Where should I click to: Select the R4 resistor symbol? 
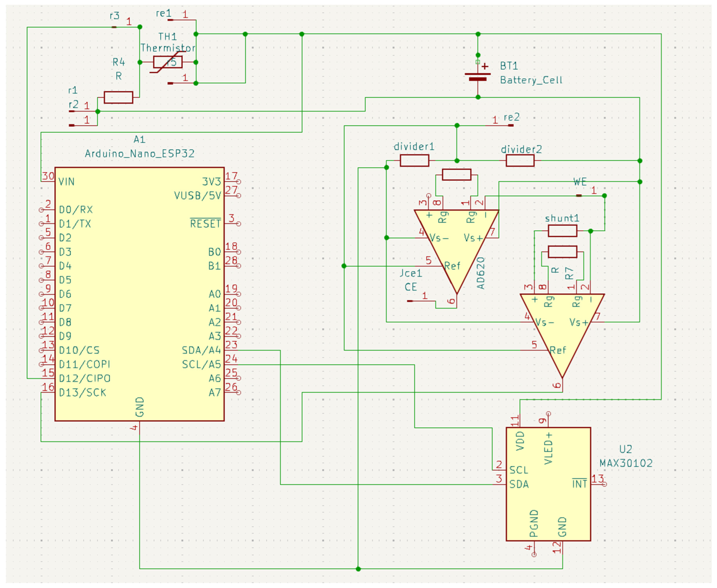[x=118, y=97]
